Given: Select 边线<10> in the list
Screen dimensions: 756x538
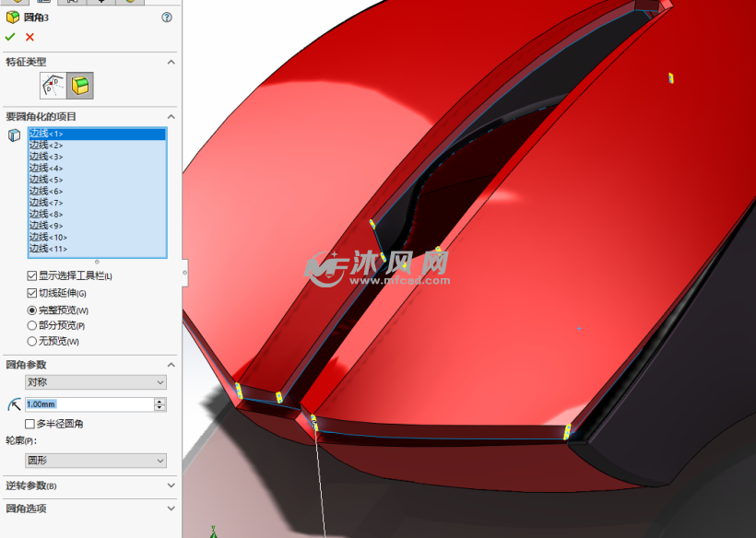Looking at the screenshot, I should click(x=97, y=238).
